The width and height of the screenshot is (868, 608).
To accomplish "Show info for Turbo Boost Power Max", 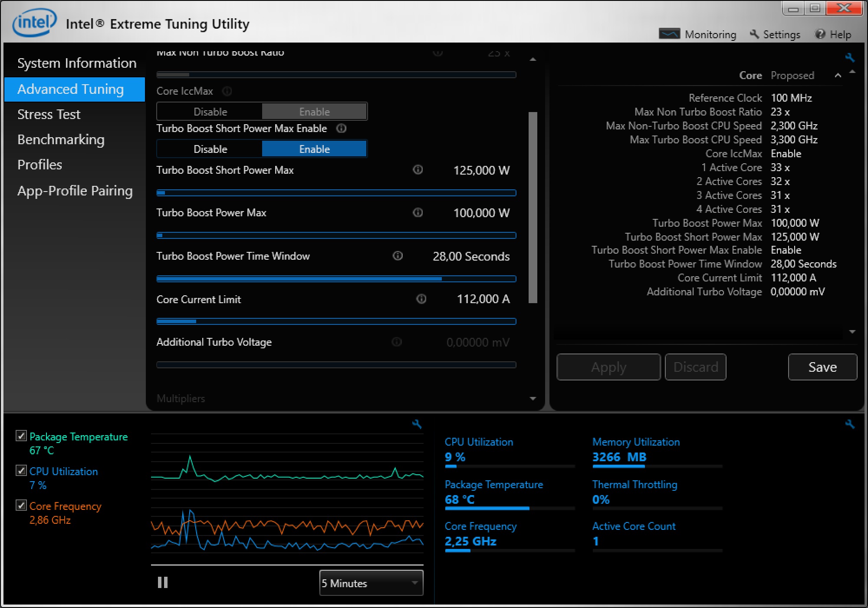I will 418,212.
